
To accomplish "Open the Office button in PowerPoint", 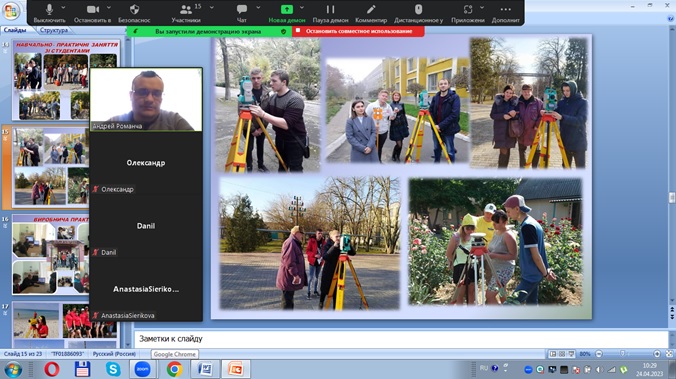I will tap(11, 11).
